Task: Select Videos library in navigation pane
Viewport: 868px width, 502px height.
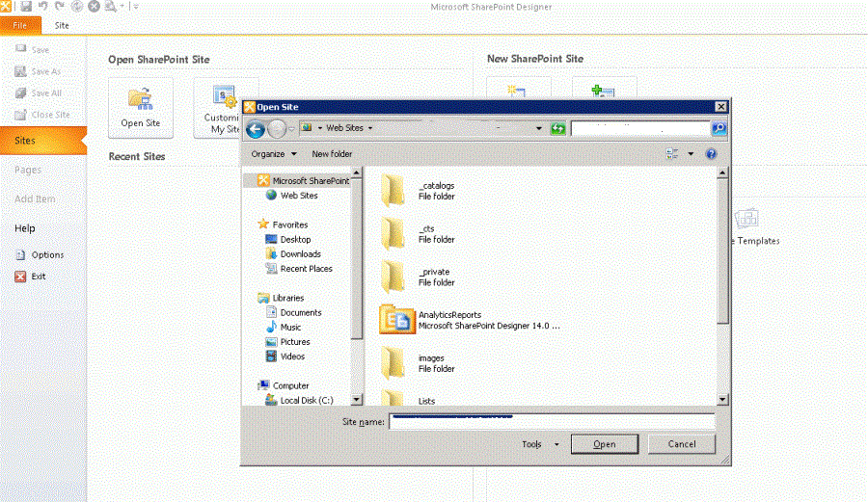Action: [285, 357]
